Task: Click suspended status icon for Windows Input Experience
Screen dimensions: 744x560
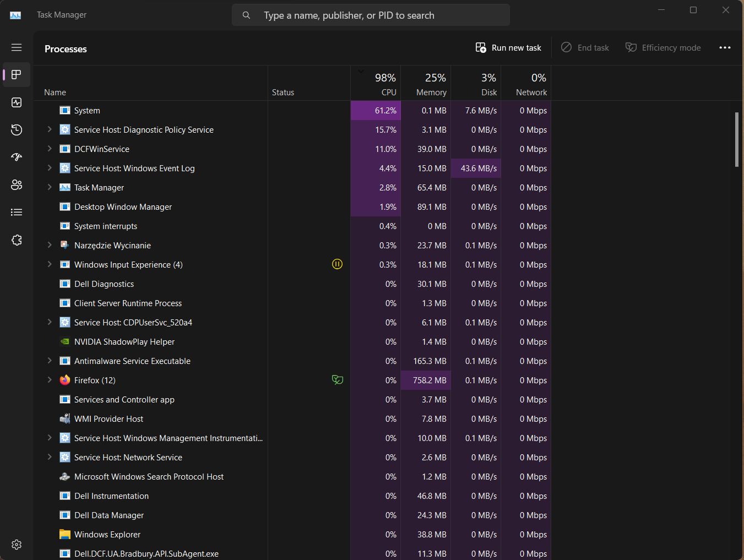Action: coord(338,264)
